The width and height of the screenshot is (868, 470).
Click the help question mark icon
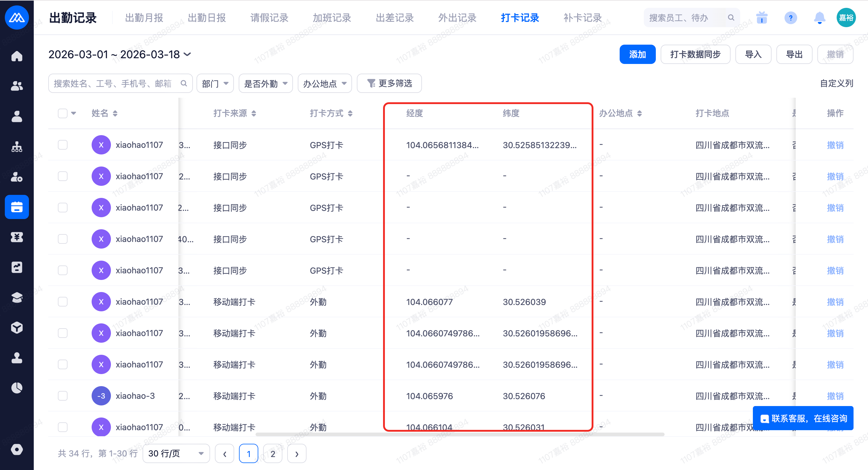coord(790,18)
